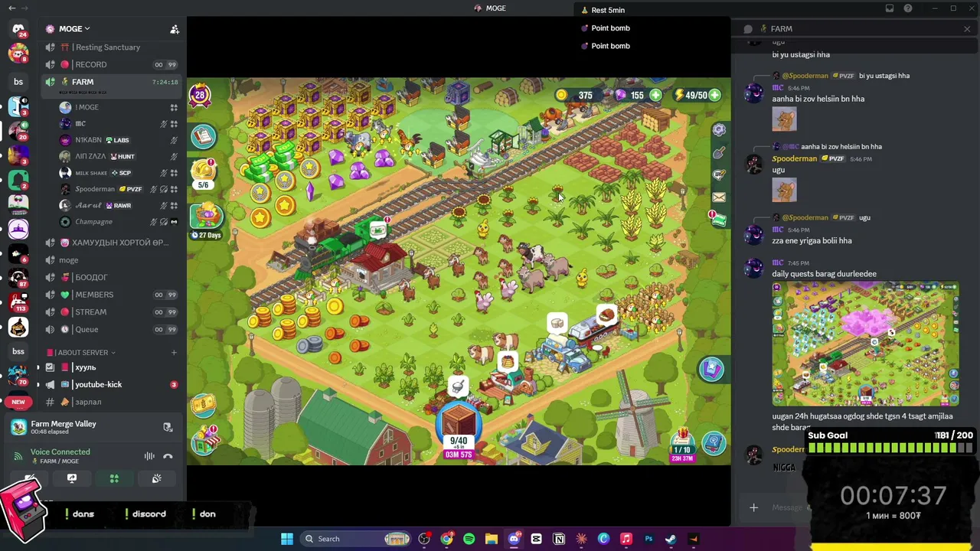This screenshot has height=551, width=980.
Task: Select user Spooderman in FARM voice list
Action: click(x=119, y=189)
